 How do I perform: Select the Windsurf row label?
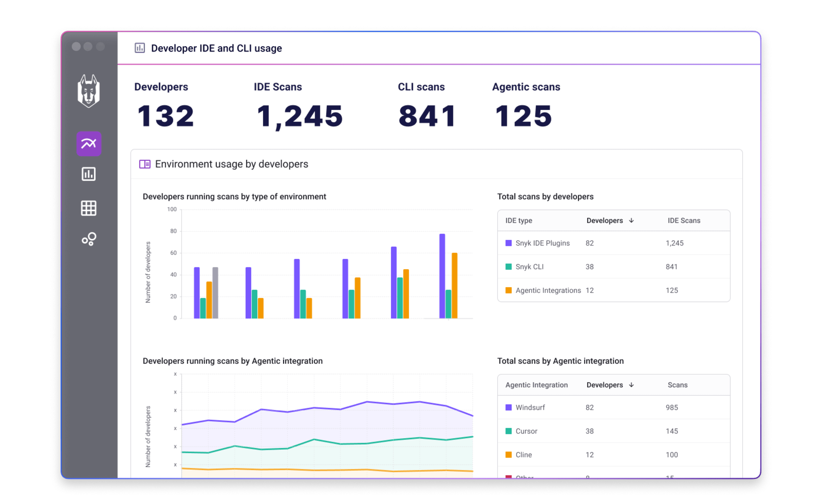[x=530, y=408]
